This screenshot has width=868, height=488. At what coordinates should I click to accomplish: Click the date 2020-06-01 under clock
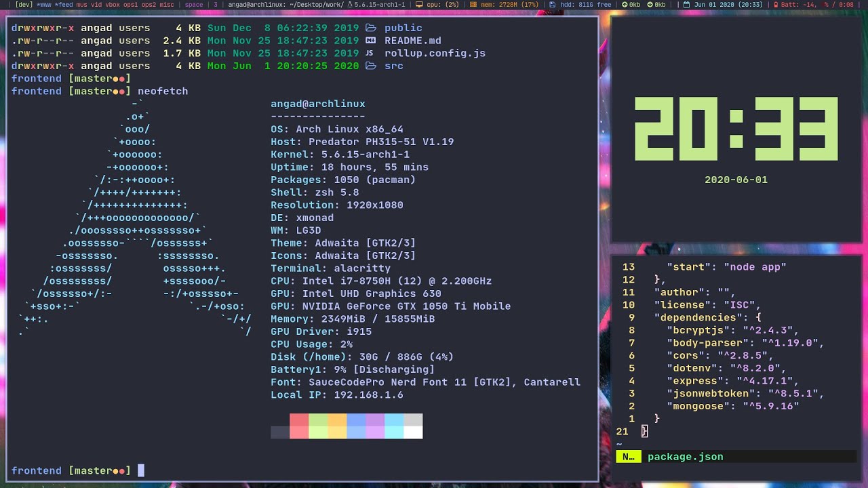(x=736, y=180)
